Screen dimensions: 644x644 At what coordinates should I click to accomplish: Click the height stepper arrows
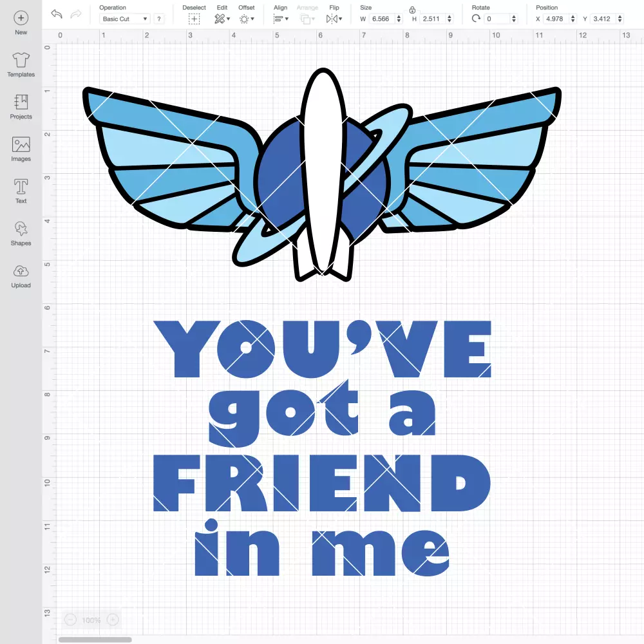(450, 19)
